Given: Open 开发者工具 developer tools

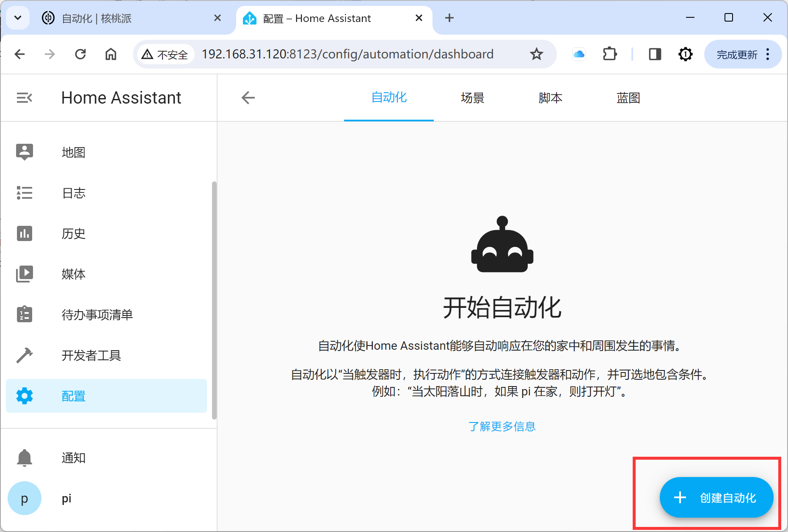Looking at the screenshot, I should (106, 355).
